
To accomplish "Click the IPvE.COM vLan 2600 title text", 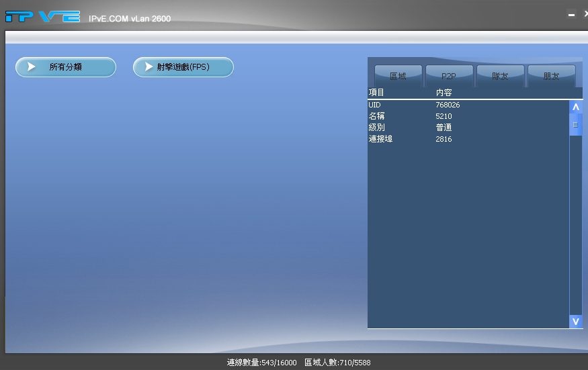I will pyautogui.click(x=130, y=19).
